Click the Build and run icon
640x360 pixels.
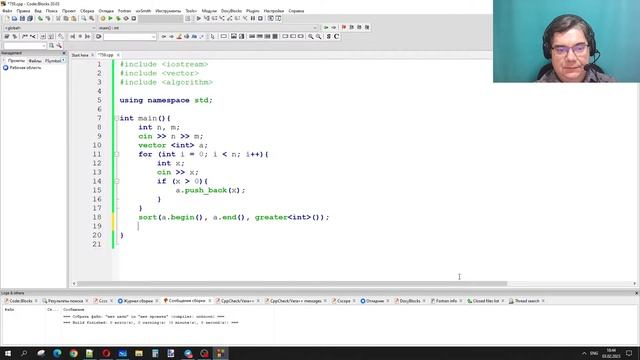pos(118,18)
